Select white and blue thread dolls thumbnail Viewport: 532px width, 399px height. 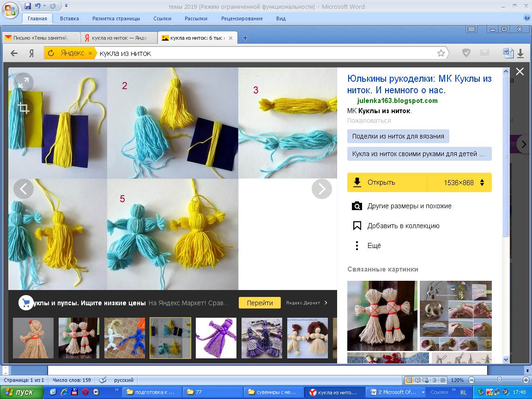(125, 338)
